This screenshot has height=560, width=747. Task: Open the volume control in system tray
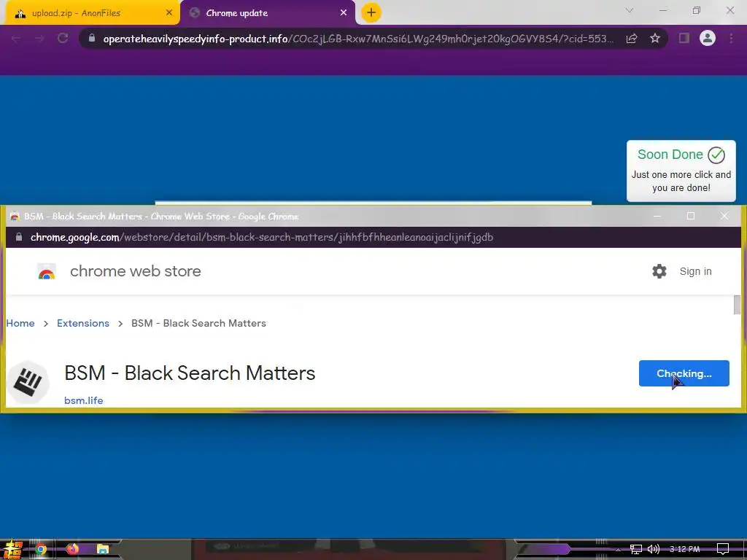click(654, 550)
